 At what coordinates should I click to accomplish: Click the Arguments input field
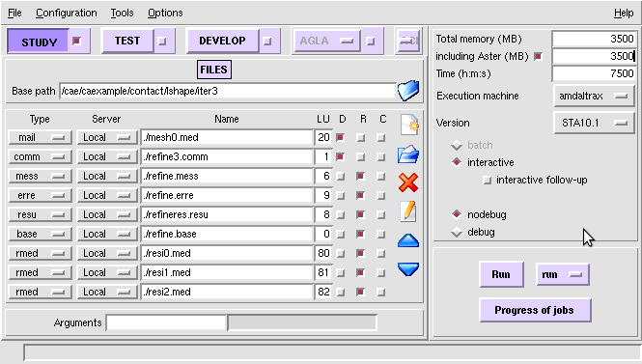pyautogui.click(x=166, y=322)
